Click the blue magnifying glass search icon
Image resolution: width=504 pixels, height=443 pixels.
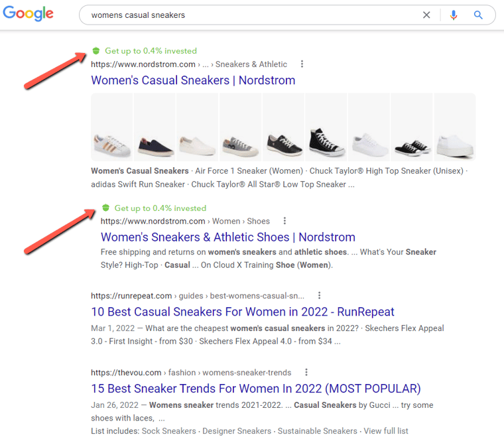click(478, 15)
